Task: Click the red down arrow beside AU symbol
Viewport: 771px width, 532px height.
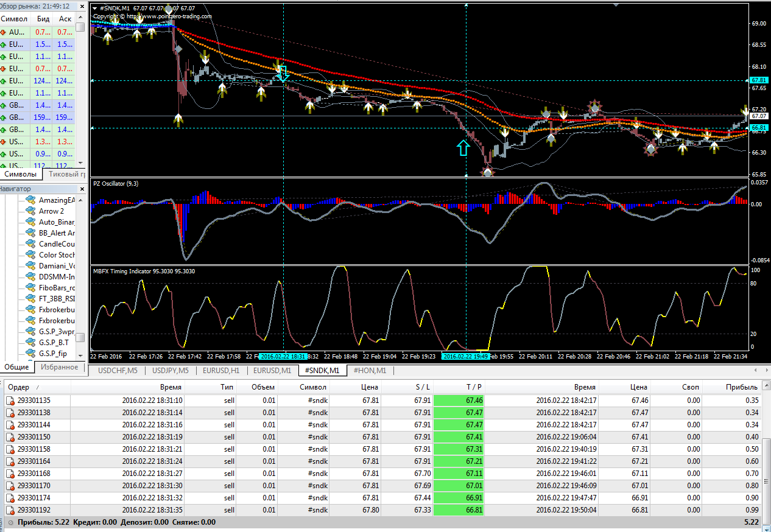Action: tap(4, 32)
